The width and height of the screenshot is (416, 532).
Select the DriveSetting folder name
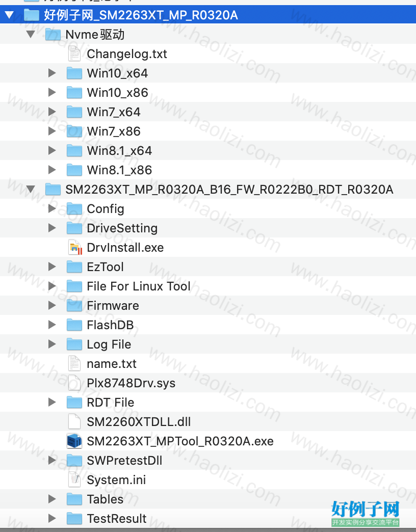[122, 228]
